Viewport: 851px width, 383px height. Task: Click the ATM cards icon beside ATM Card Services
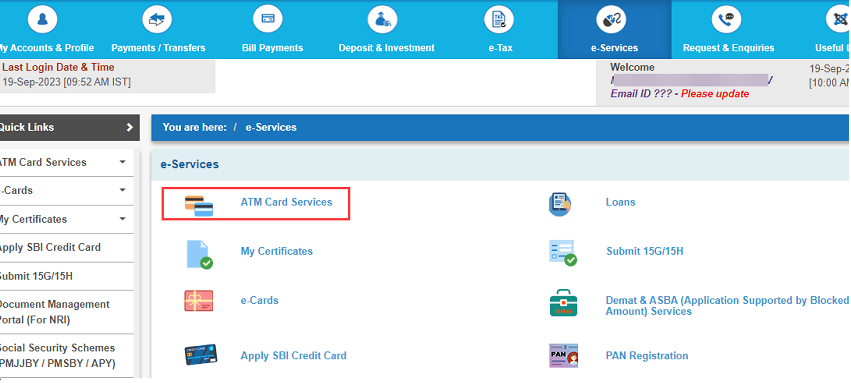[x=199, y=205]
